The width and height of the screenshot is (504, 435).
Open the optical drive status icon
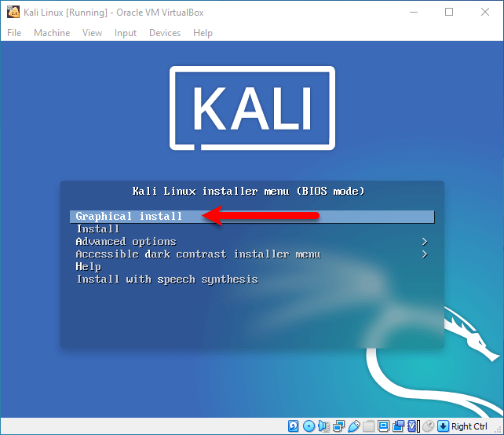(309, 426)
